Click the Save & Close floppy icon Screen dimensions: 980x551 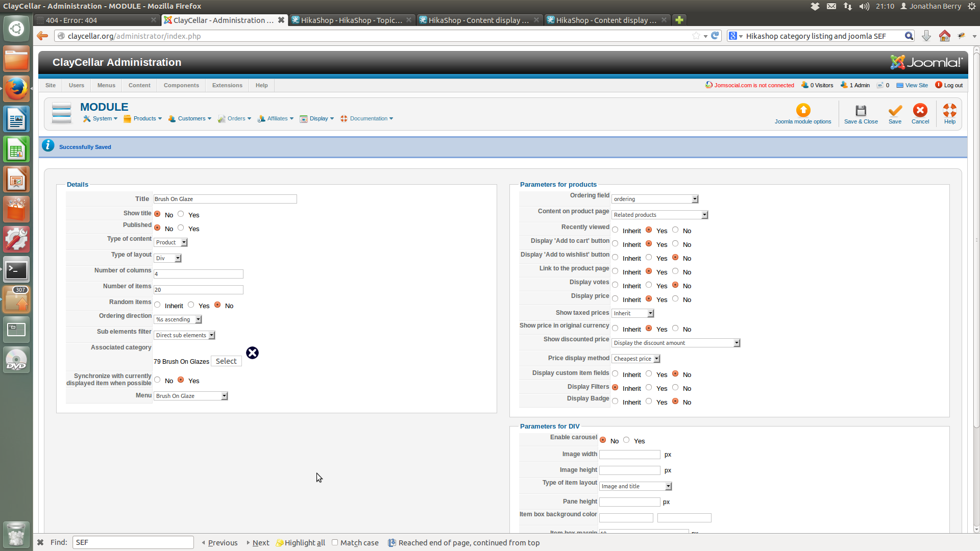[861, 111]
